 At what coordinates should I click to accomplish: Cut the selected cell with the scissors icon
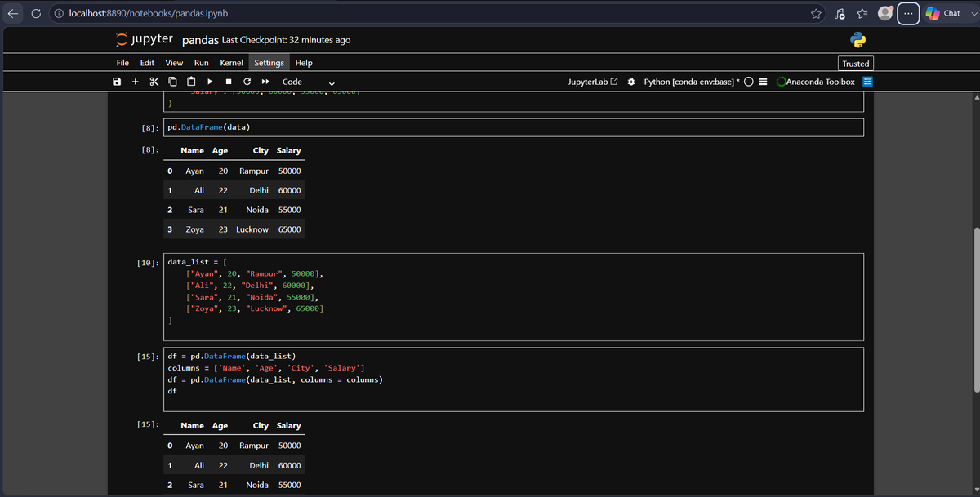pos(154,82)
